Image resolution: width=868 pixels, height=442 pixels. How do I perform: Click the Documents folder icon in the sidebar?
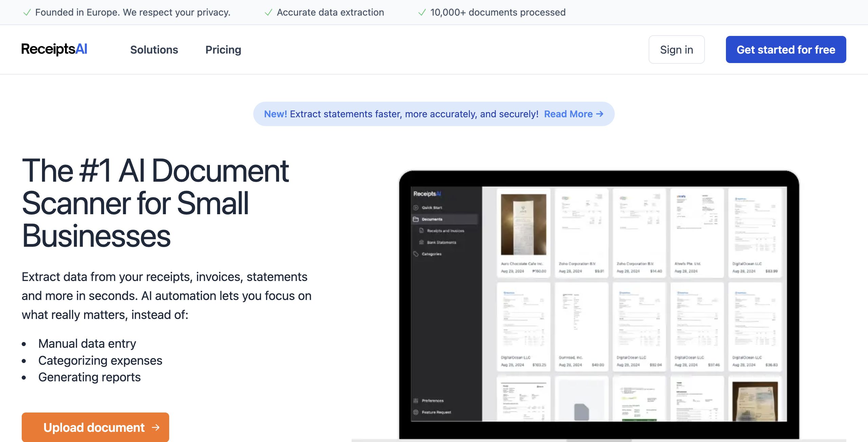click(x=416, y=219)
